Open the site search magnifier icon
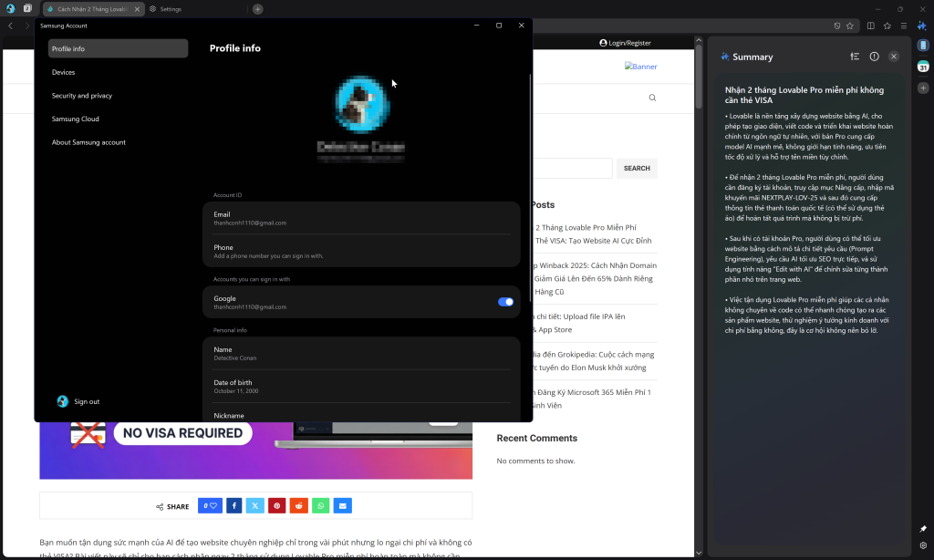The width and height of the screenshot is (934, 560). point(652,98)
